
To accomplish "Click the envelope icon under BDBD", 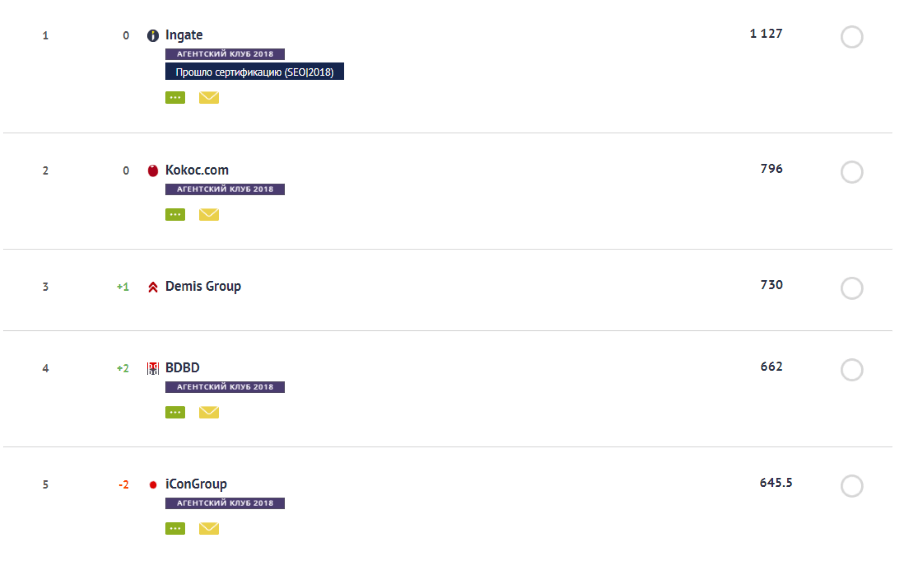I will click(208, 412).
